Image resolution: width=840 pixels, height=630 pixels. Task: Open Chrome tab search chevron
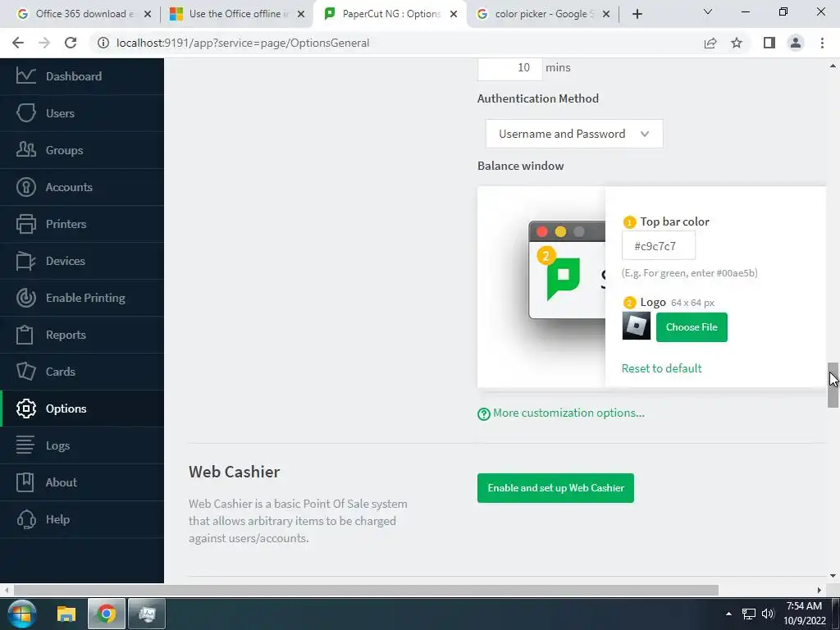(708, 11)
